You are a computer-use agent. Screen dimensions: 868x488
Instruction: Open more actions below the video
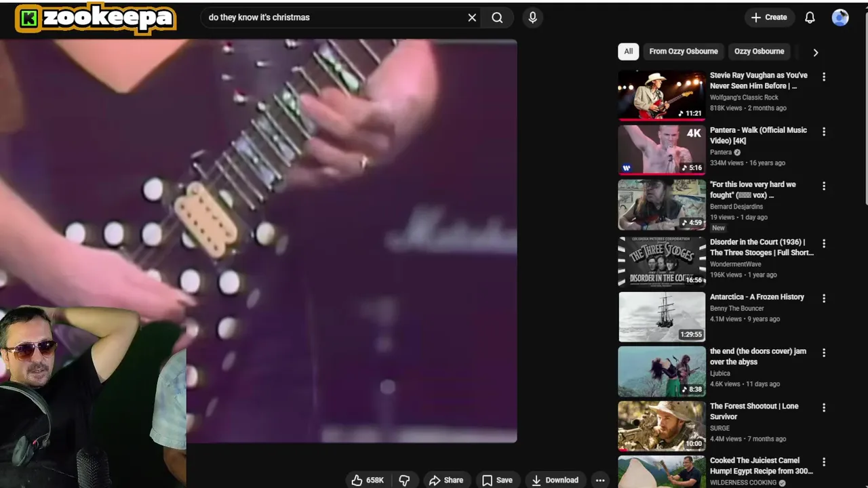pos(600,480)
